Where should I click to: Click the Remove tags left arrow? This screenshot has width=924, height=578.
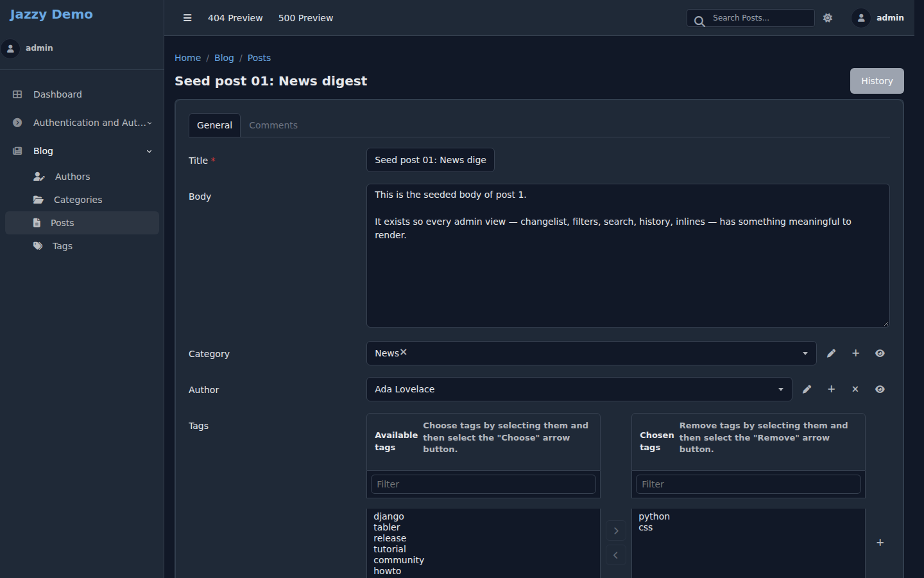click(x=616, y=555)
